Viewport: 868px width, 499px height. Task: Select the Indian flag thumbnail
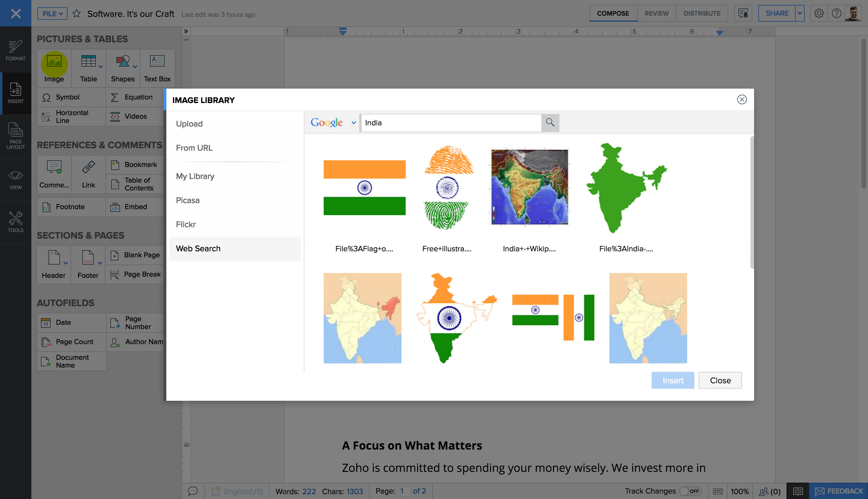[364, 187]
